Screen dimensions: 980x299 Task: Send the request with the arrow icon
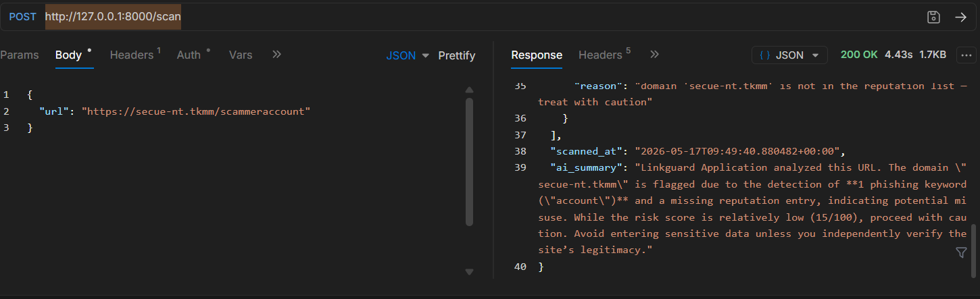click(x=960, y=17)
